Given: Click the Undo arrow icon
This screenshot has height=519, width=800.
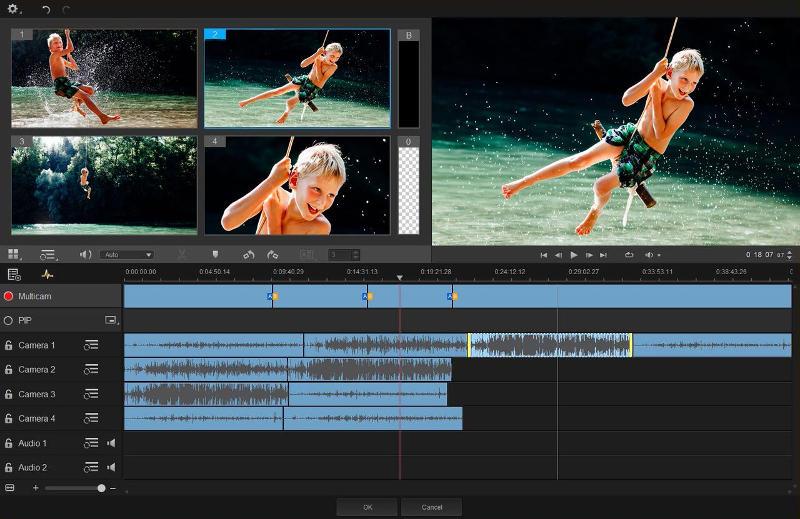Looking at the screenshot, I should click(x=46, y=9).
